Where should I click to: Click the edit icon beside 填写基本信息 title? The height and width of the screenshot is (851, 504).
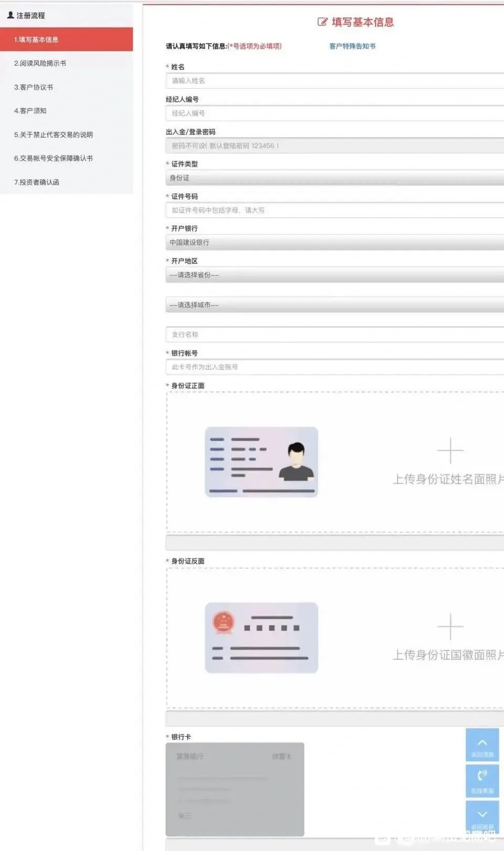(322, 22)
